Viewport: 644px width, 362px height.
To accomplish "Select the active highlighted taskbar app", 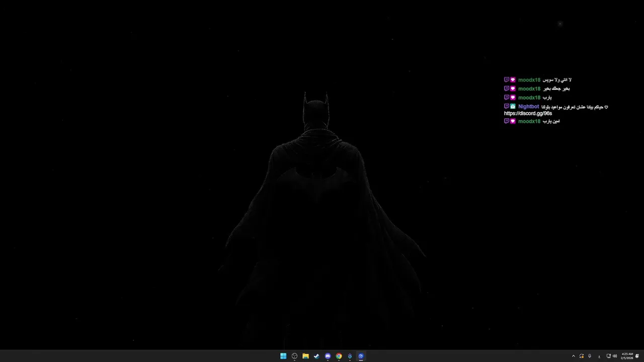I will tap(361, 356).
